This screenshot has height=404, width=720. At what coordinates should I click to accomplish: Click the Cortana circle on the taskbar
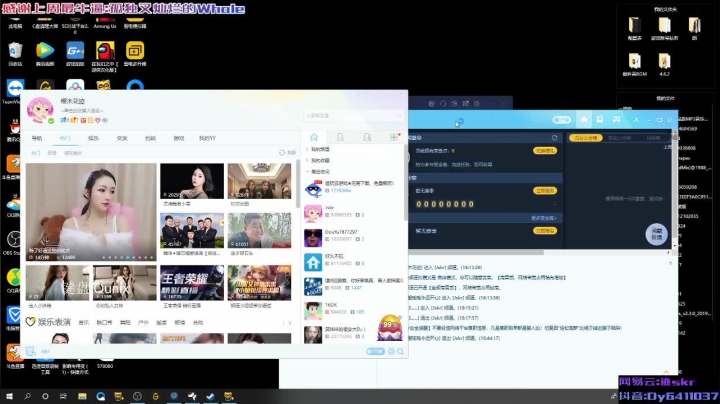pyautogui.click(x=45, y=396)
